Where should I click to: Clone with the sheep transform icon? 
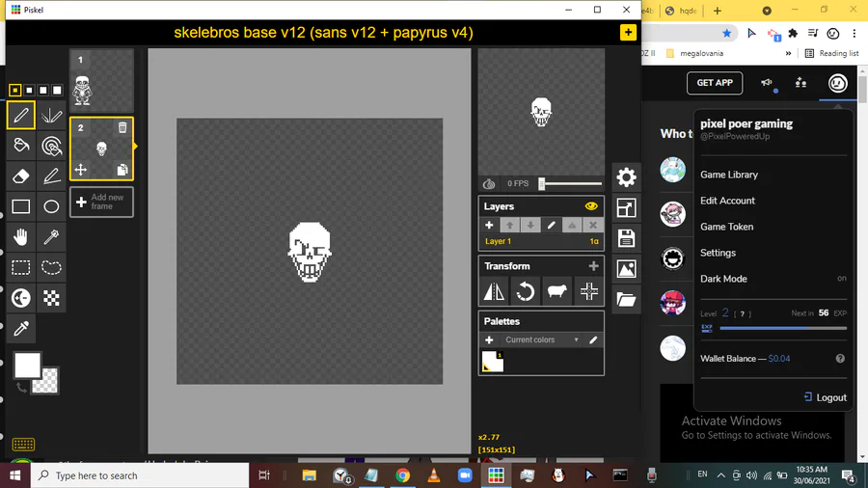[x=556, y=291]
